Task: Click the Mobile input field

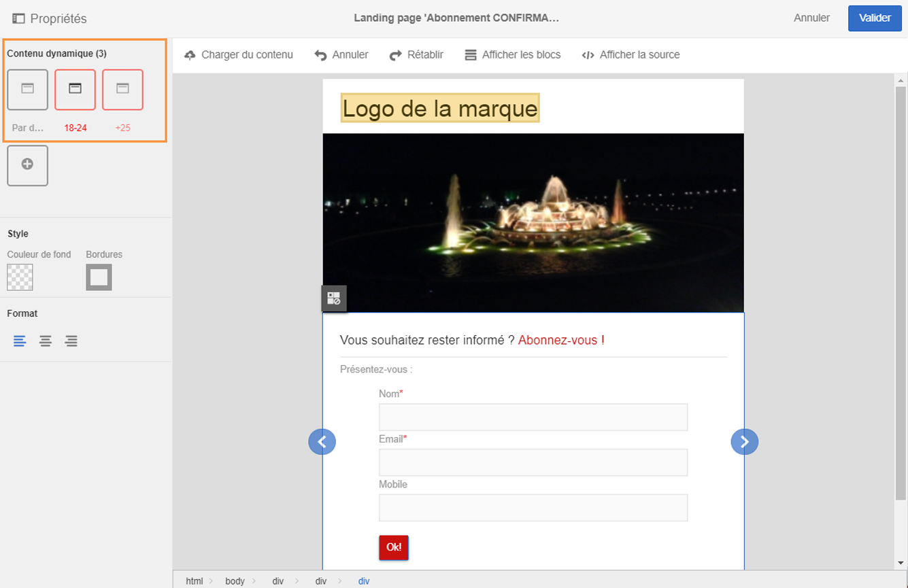Action: (x=533, y=508)
